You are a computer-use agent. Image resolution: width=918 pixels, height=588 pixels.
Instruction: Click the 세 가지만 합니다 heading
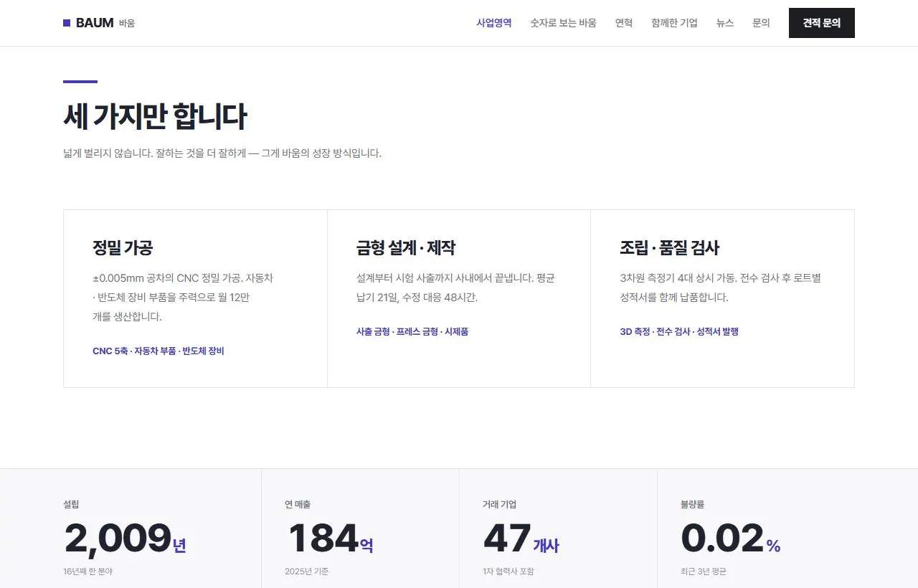(x=155, y=117)
